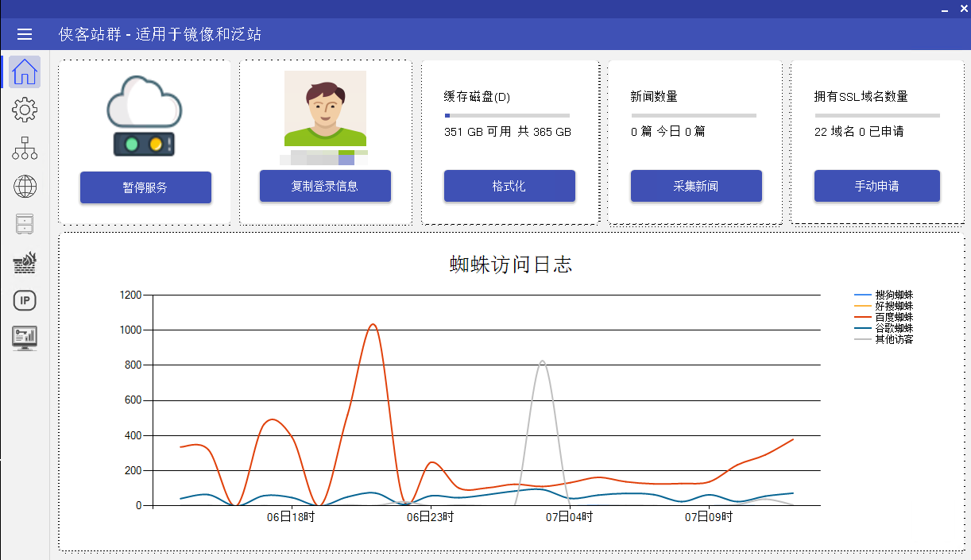The width and height of the screenshot is (971, 560).
Task: Click the 手动申请 button
Action: pyautogui.click(x=877, y=186)
